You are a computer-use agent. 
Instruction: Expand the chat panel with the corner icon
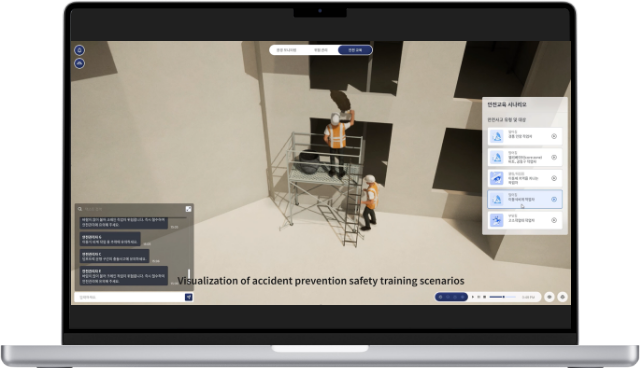pyautogui.click(x=189, y=209)
